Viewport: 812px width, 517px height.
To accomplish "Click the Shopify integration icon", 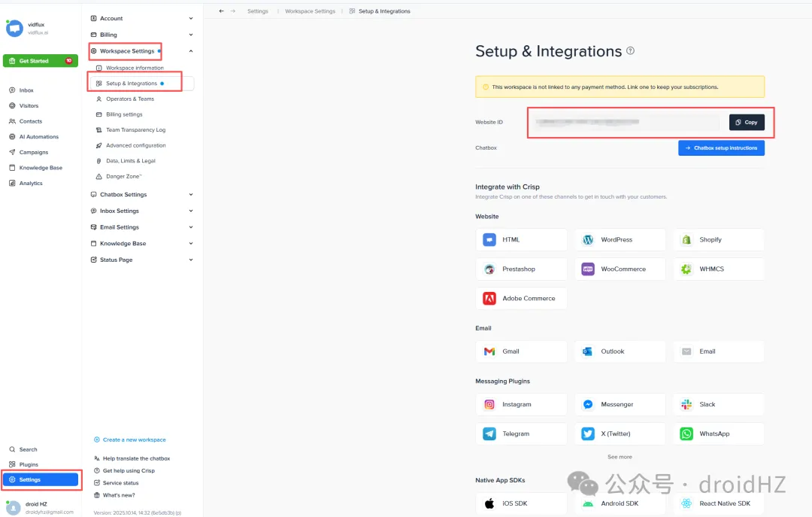I will pos(686,240).
